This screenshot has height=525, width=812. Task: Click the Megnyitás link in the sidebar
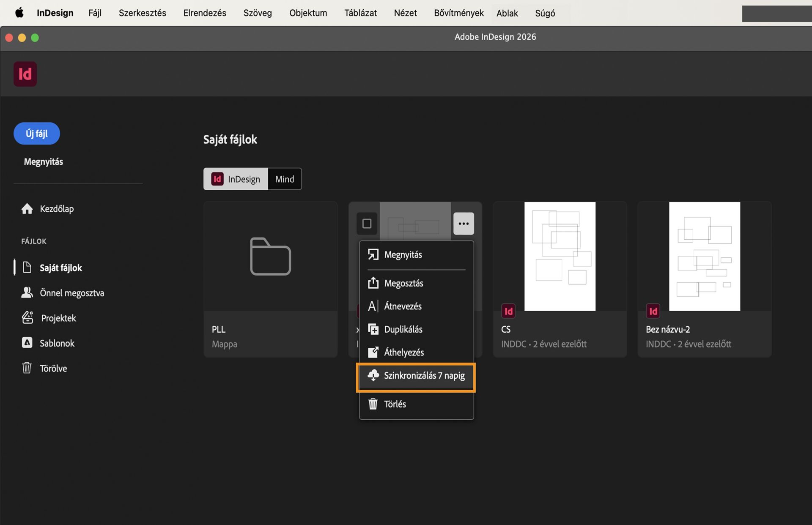tap(43, 161)
